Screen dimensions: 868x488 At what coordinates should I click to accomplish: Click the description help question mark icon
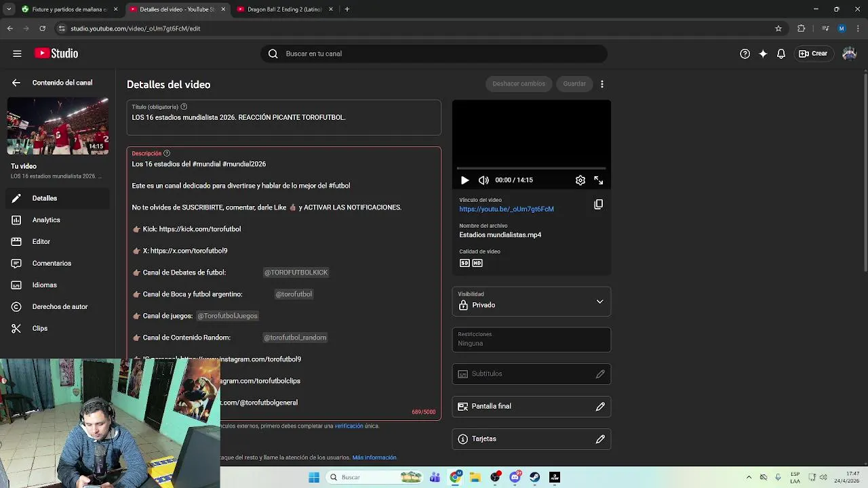coord(167,153)
